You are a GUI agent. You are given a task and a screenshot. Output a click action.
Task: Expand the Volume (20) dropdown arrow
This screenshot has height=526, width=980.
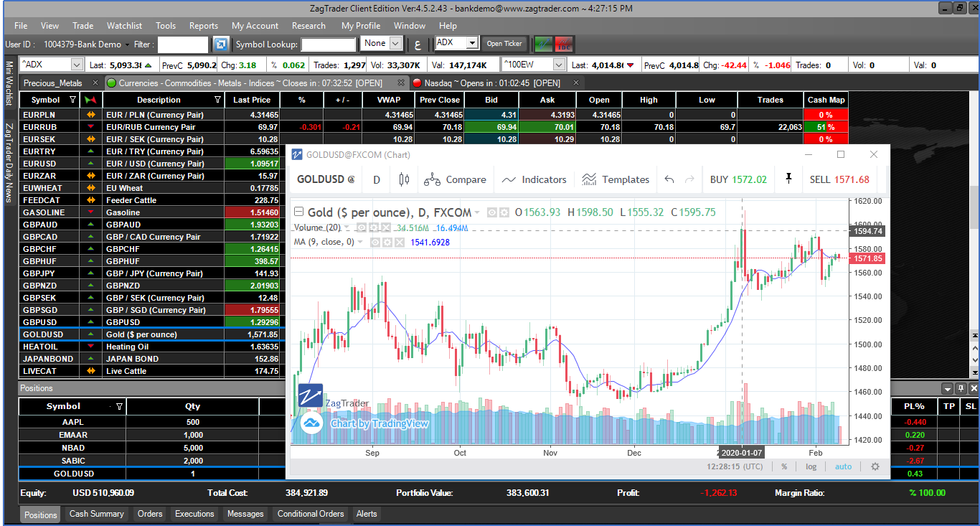tap(347, 227)
